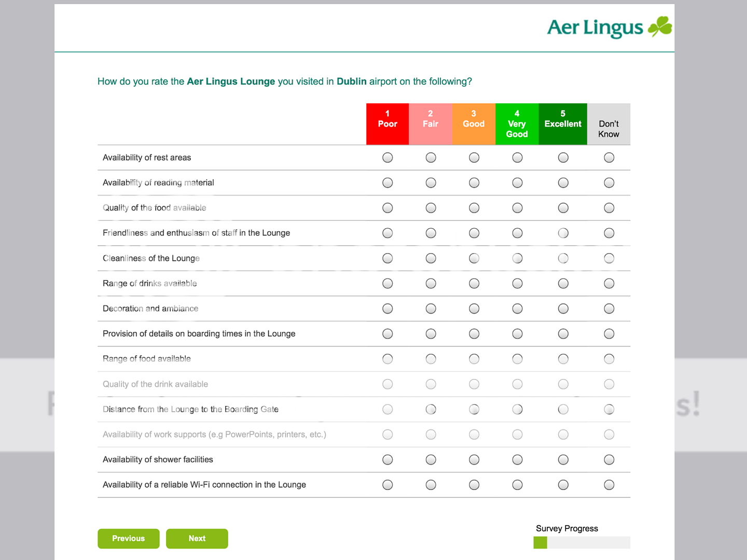Rate 'Decoration and ambiance' as Excellent

point(563,308)
